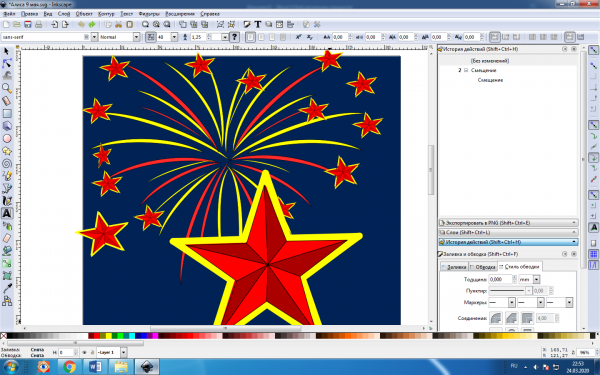Click the Redo green arrow icon
Image resolution: width=600 pixels, height=375 pixels.
tap(92, 24)
